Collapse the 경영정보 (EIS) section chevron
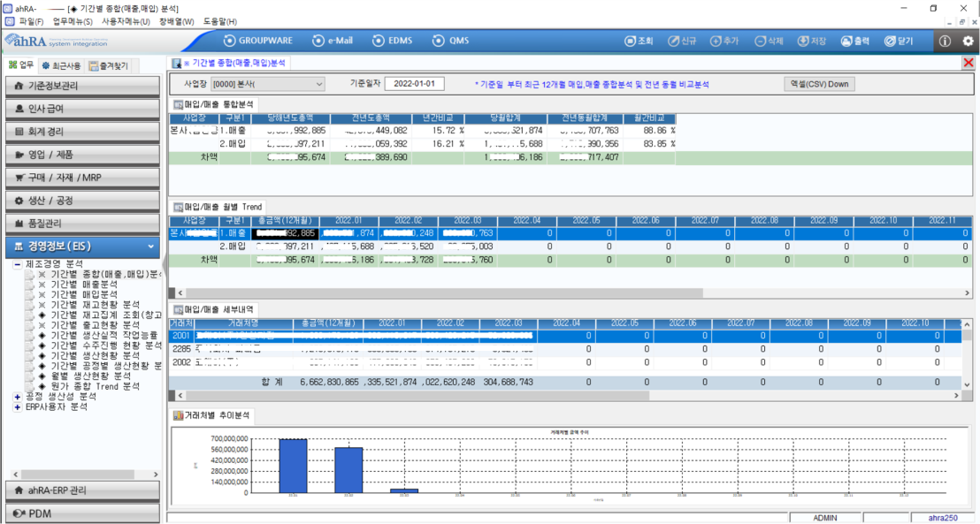980x524 pixels. (150, 247)
